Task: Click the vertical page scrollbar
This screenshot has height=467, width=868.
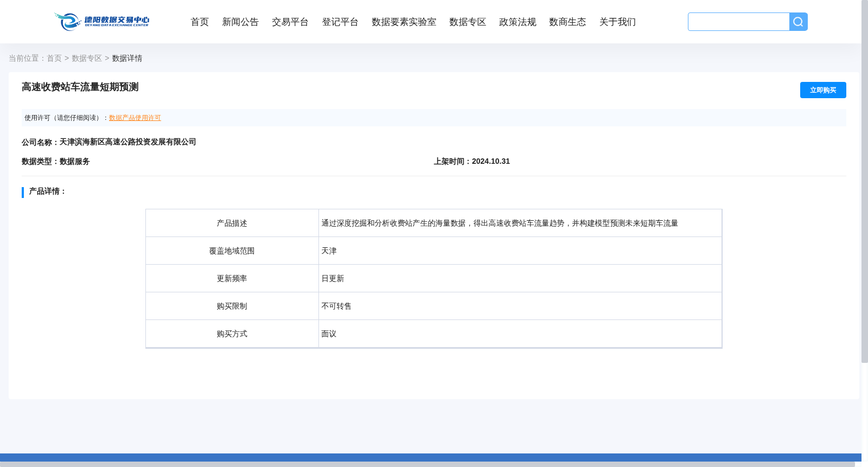Action: [865, 181]
